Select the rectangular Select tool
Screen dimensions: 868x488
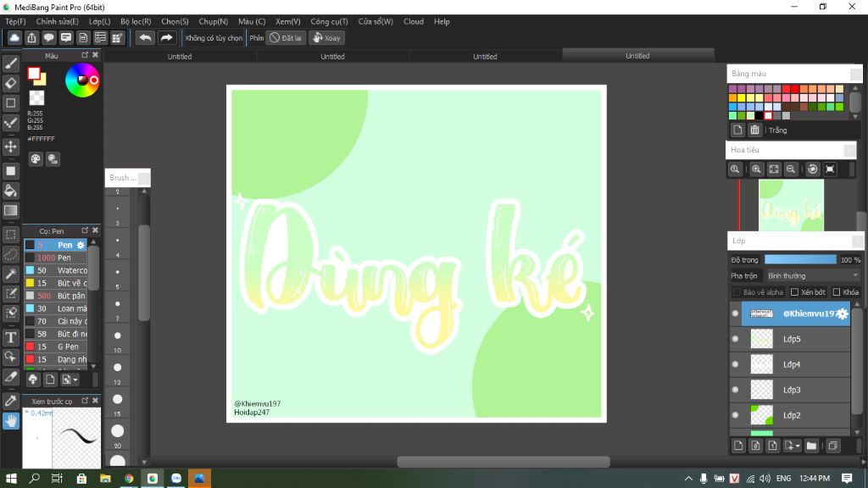coord(10,235)
